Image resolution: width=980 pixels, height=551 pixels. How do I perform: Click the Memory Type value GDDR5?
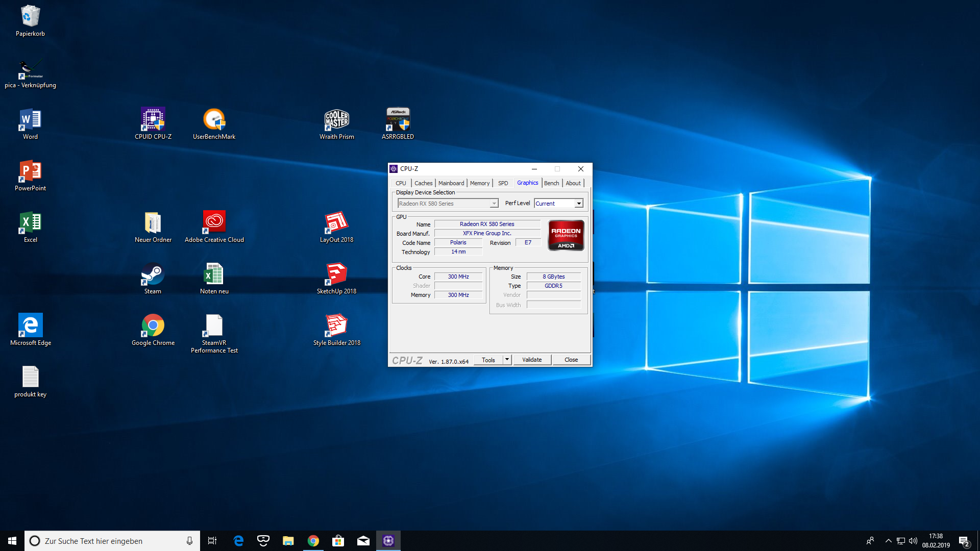(x=553, y=286)
